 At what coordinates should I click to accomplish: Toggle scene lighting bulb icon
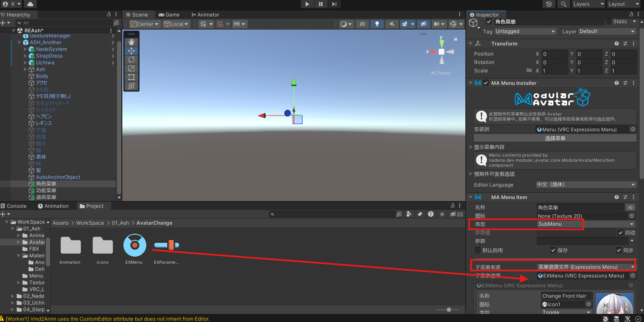click(377, 24)
